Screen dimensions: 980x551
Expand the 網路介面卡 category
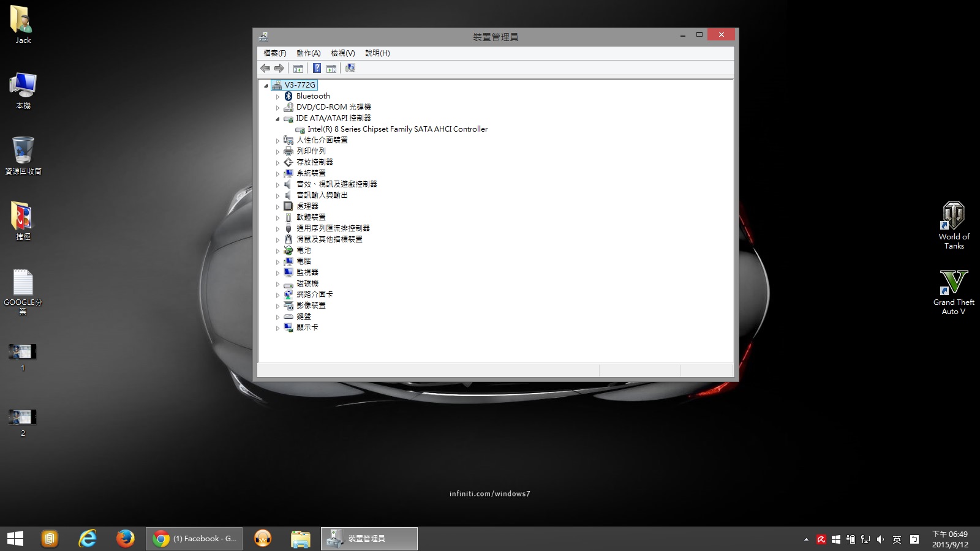277,295
